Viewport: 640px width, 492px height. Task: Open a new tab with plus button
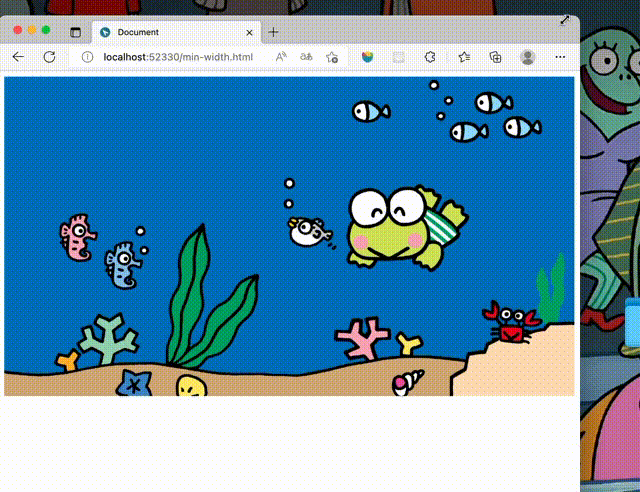pyautogui.click(x=273, y=32)
